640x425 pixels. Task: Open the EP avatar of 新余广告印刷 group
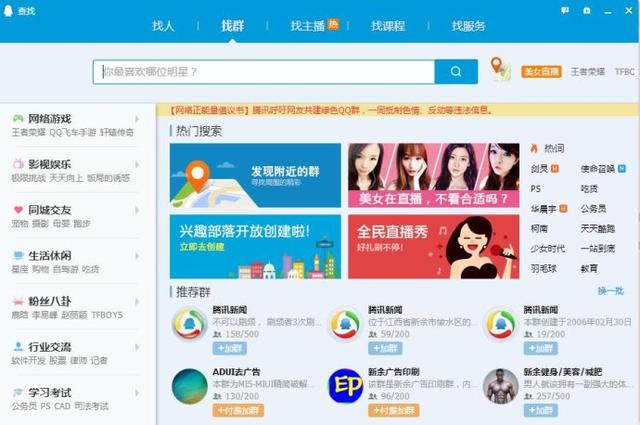tap(345, 386)
